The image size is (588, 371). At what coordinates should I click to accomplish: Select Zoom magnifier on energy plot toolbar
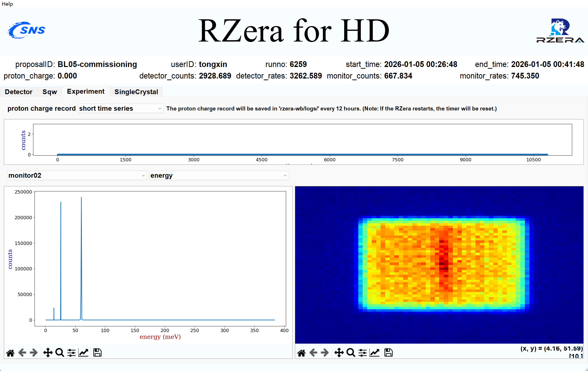coord(60,353)
